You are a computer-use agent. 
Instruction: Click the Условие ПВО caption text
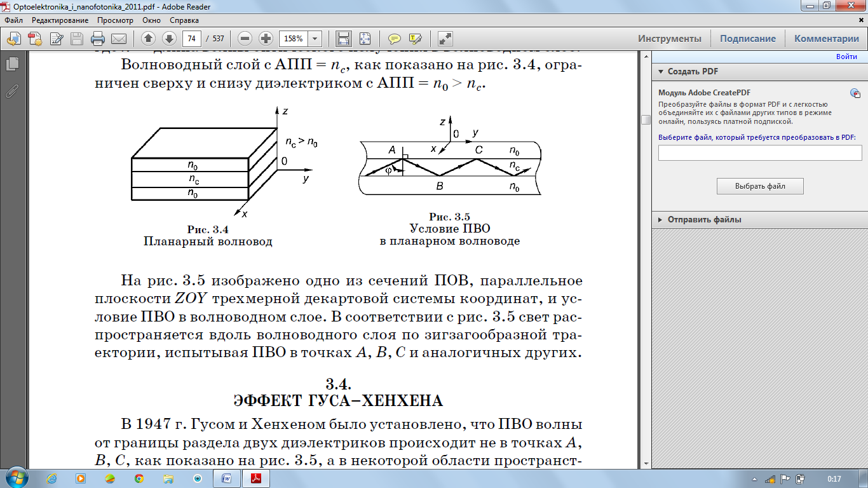(450, 229)
